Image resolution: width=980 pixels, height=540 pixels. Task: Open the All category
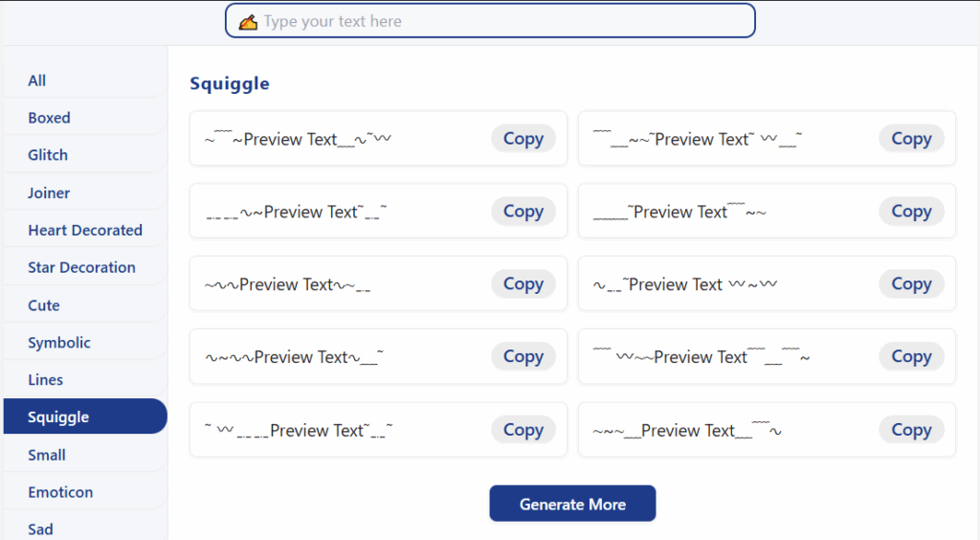(x=85, y=80)
